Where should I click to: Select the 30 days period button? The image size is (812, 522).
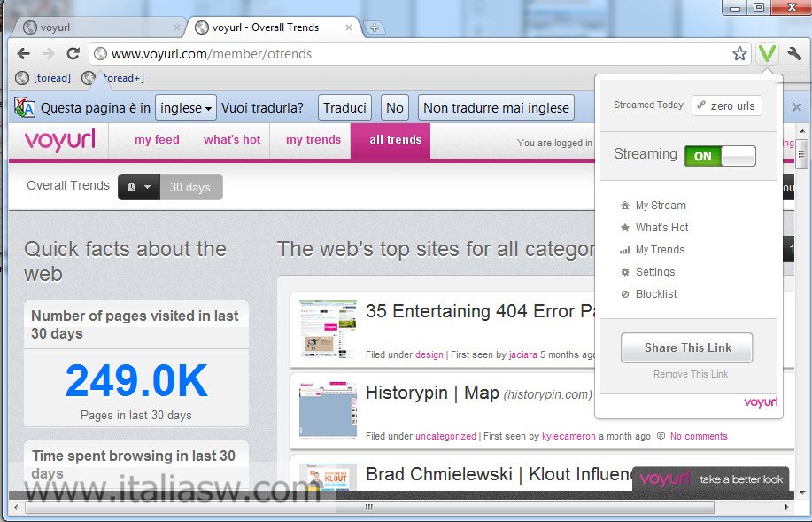point(190,187)
